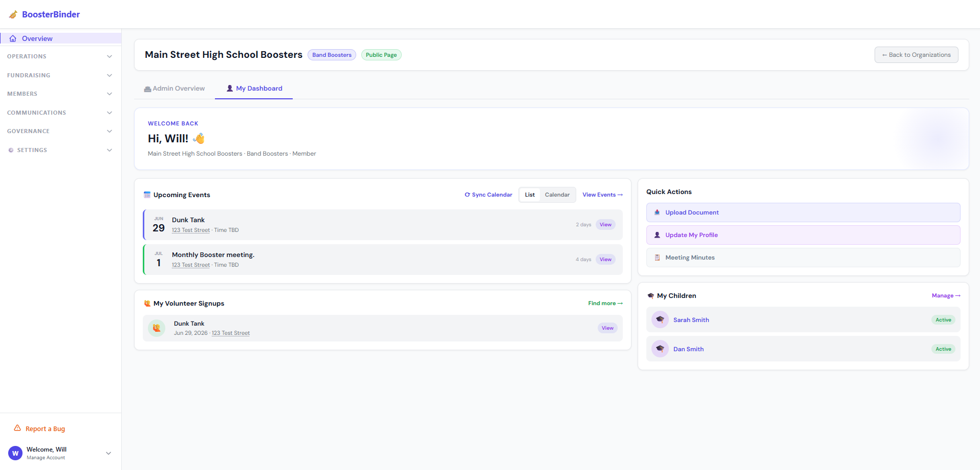Click the BoosterBinder brand name
This screenshot has height=470, width=980.
click(x=51, y=14)
